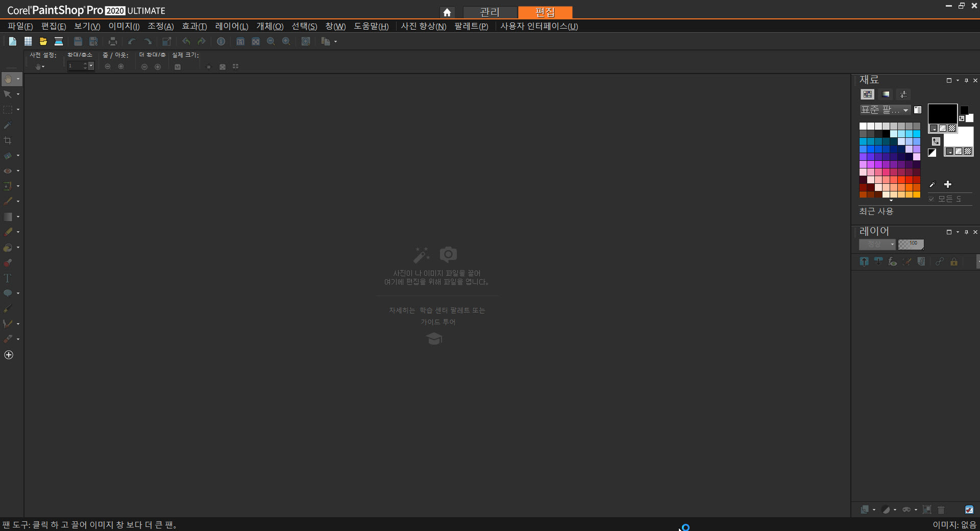This screenshot has height=531, width=980.
Task: Select the Pan hand tool
Action: click(x=8, y=79)
